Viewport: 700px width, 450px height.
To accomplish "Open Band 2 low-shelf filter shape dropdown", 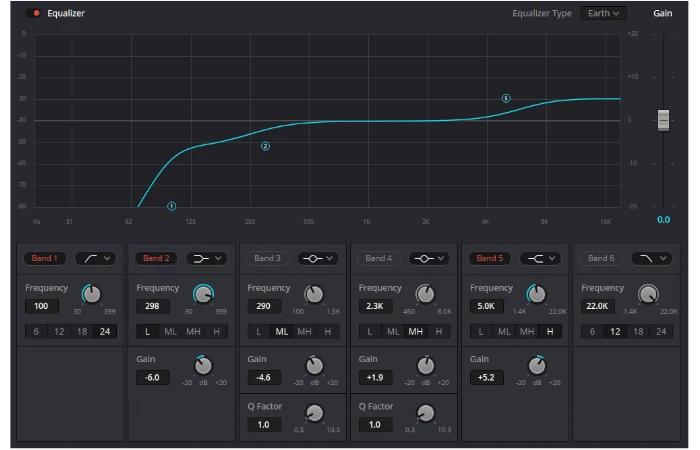I will [x=207, y=258].
